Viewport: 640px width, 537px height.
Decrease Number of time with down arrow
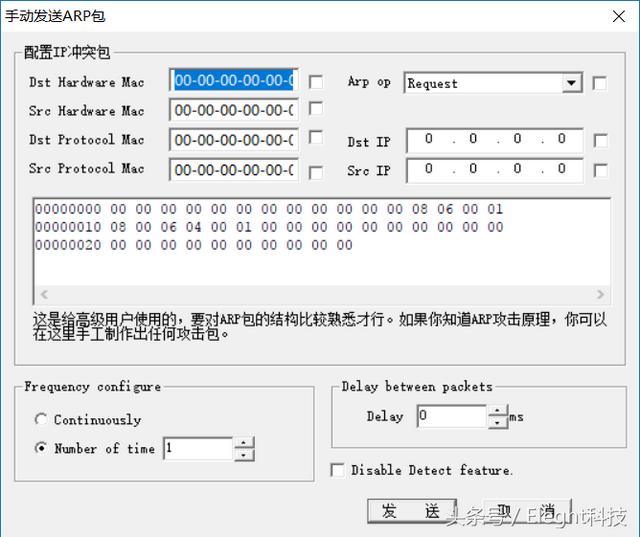coord(244,455)
